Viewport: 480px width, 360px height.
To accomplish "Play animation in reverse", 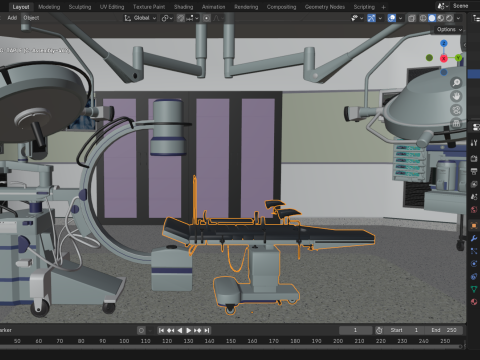I will pyautogui.click(x=179, y=330).
